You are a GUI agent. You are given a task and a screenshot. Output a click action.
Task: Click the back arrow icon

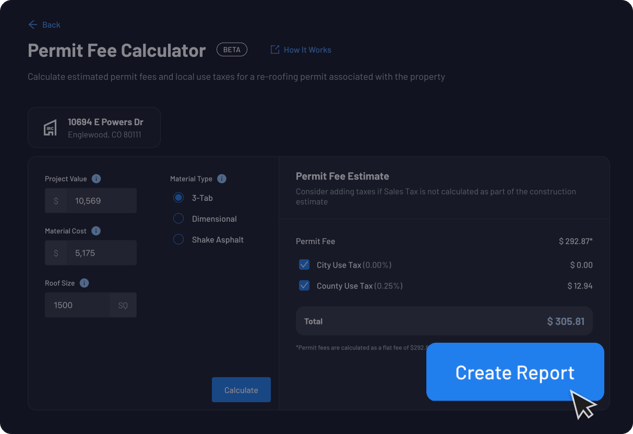(x=33, y=25)
